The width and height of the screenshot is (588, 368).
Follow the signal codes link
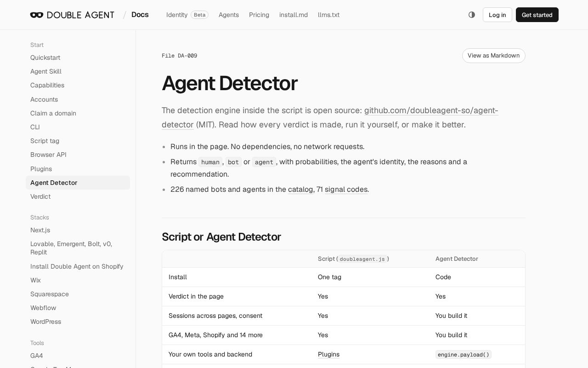tap(346, 190)
